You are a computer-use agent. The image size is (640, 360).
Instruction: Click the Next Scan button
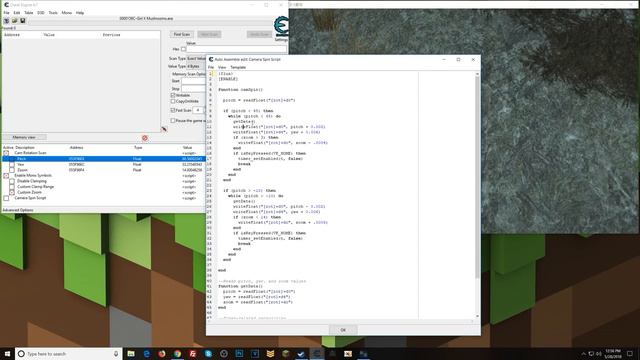[x=209, y=34]
